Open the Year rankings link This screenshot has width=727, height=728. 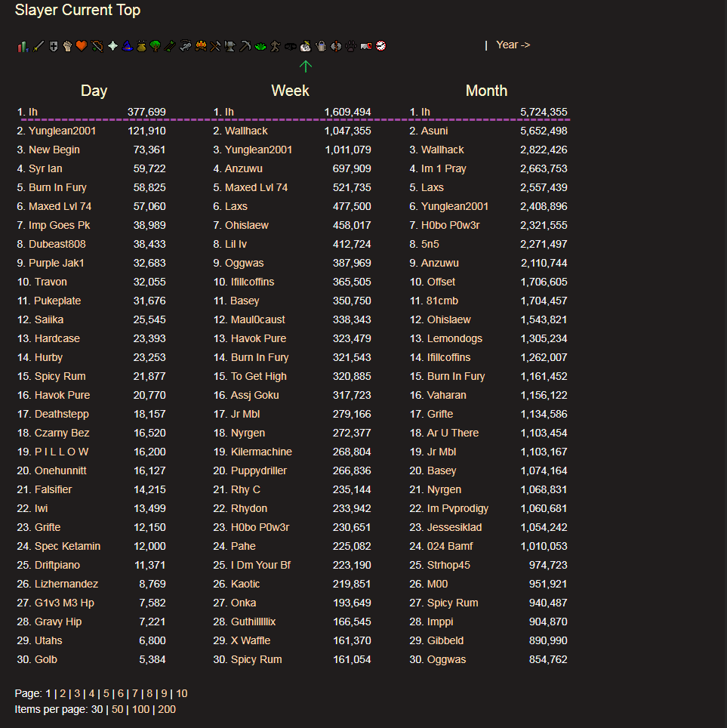click(513, 45)
